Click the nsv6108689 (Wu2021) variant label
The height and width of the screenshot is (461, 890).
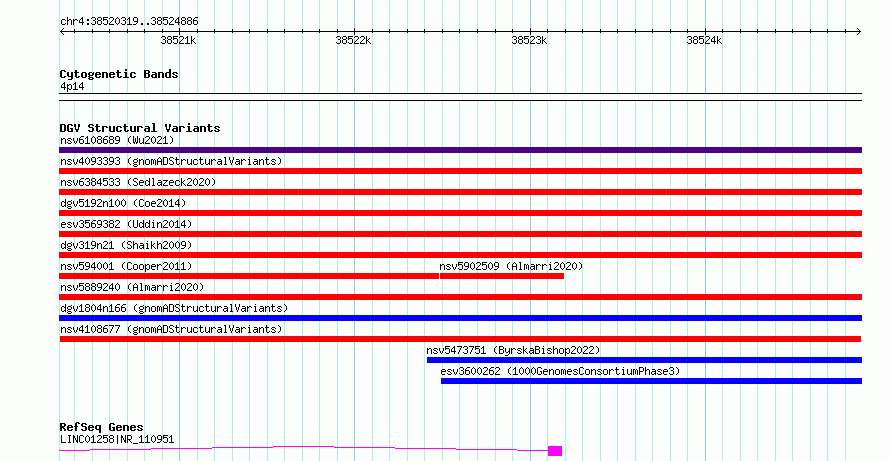coord(117,140)
